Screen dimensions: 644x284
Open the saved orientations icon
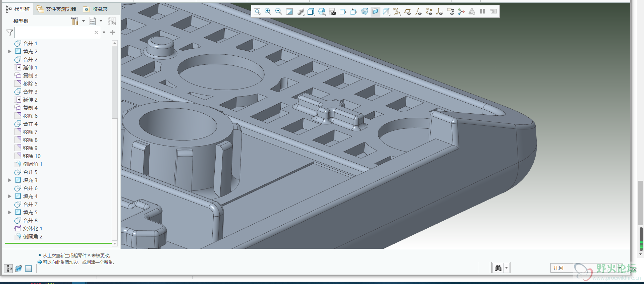(x=322, y=12)
